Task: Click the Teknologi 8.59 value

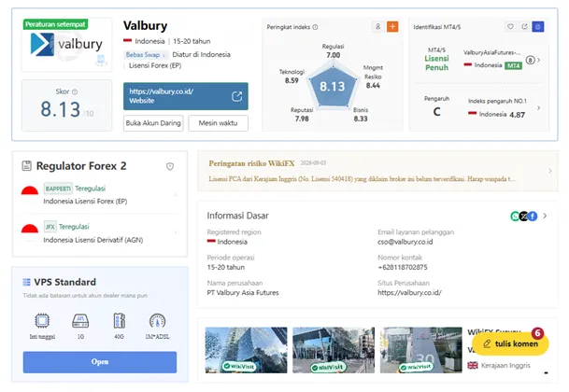Action: coord(292,80)
